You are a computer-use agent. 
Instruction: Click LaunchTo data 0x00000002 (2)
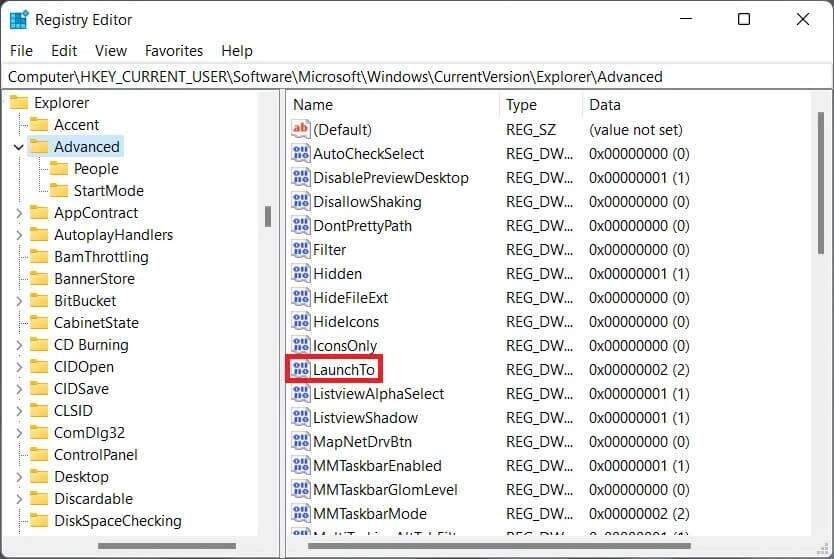[x=639, y=369]
